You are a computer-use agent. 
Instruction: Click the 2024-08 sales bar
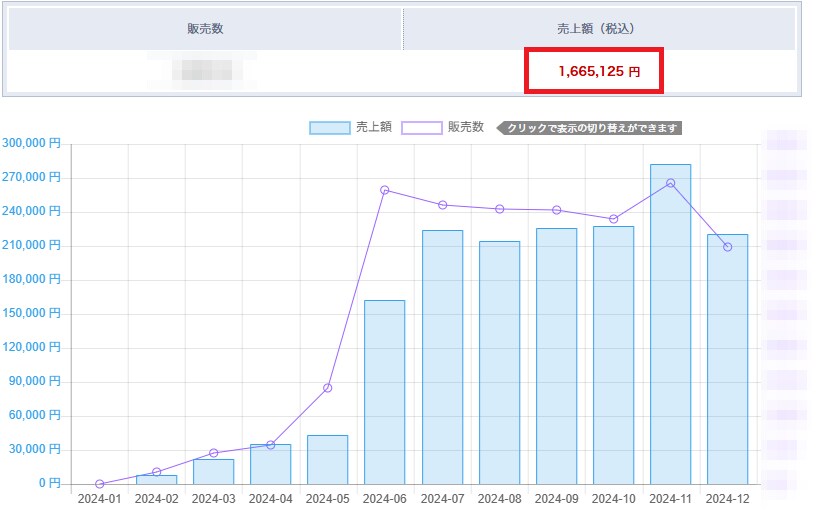(x=499, y=363)
